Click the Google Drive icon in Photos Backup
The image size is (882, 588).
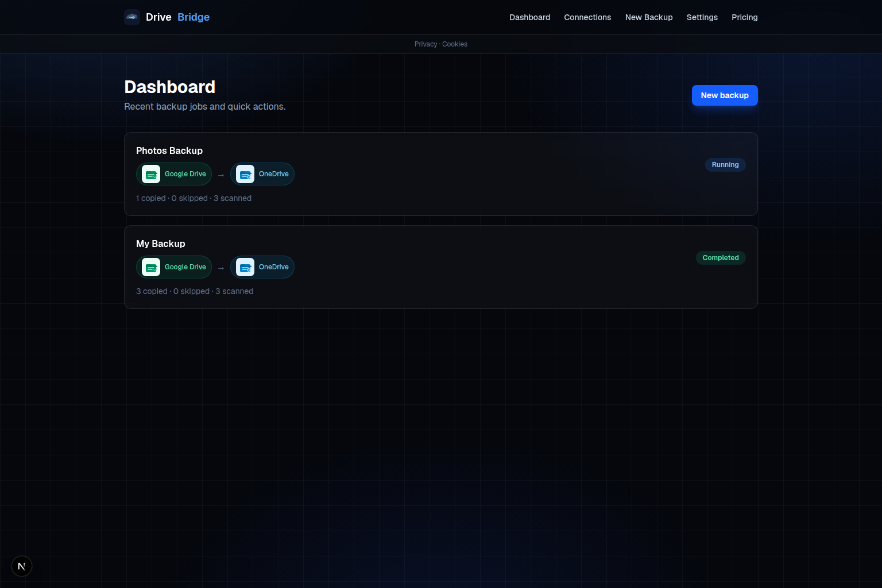151,174
